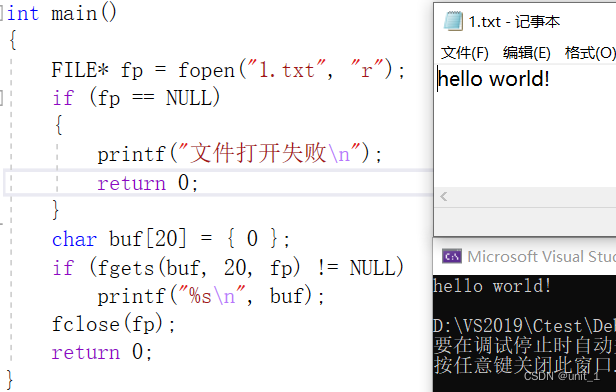616x392 pixels.
Task: Click the 'Microsoft Visual Stu' console title
Action: (x=541, y=257)
